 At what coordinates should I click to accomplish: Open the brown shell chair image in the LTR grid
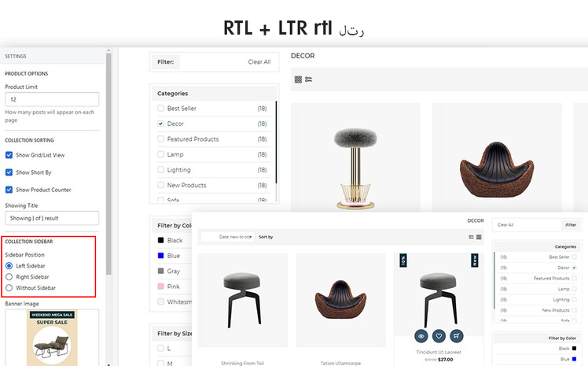(x=497, y=169)
